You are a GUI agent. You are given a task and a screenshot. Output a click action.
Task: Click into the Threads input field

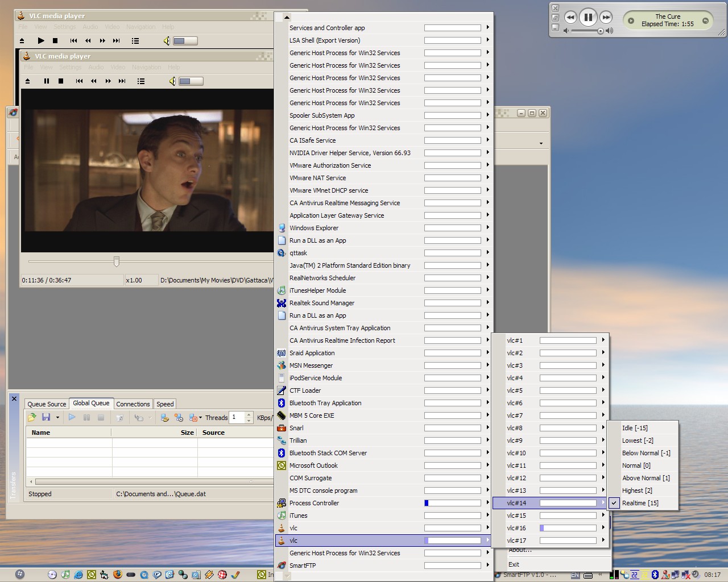point(237,417)
